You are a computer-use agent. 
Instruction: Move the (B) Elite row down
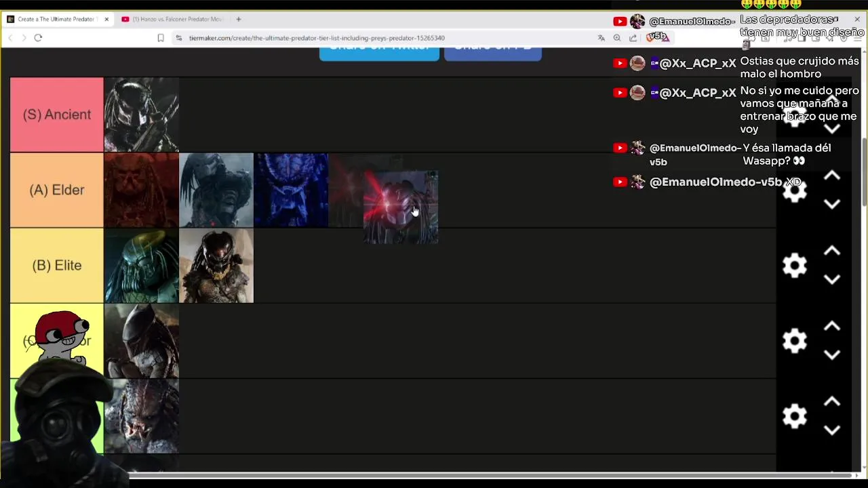pos(832,279)
